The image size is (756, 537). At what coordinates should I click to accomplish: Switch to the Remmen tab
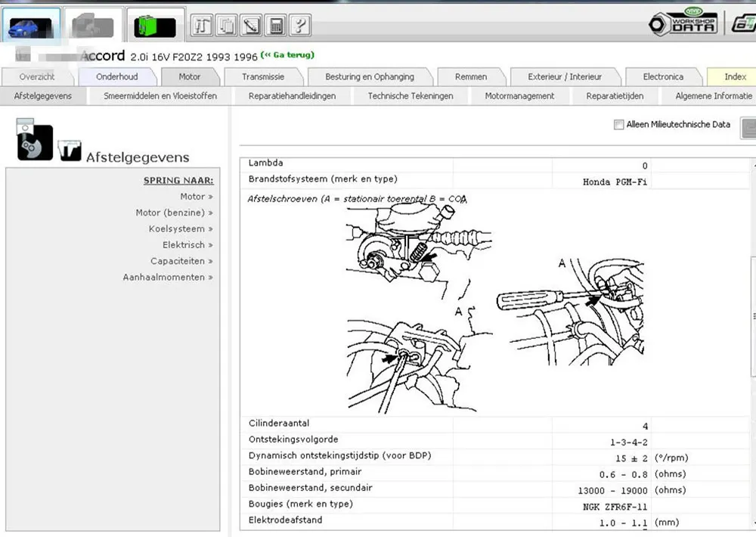[471, 76]
